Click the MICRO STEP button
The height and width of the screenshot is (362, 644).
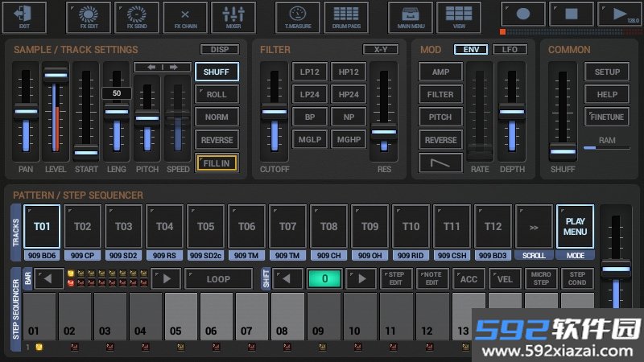(540, 279)
